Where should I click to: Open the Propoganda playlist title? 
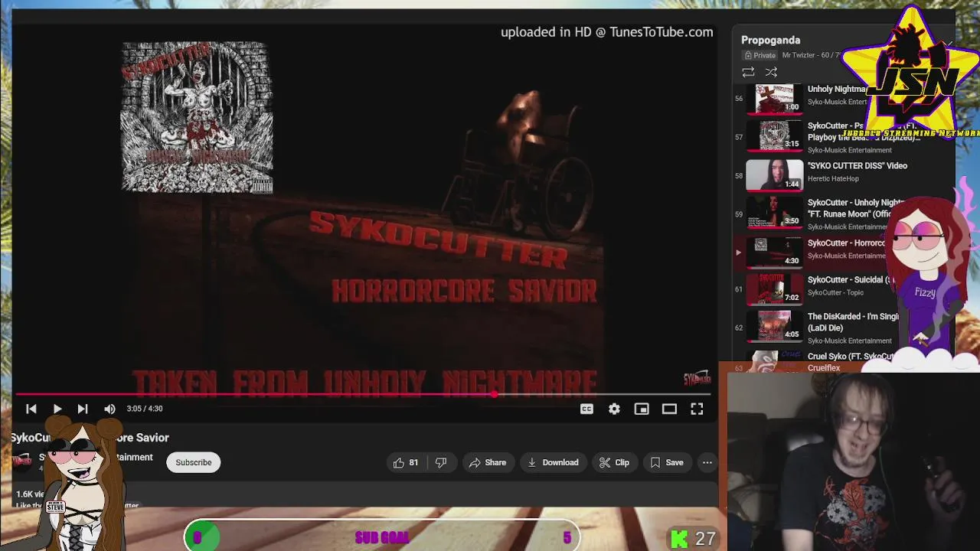(770, 40)
